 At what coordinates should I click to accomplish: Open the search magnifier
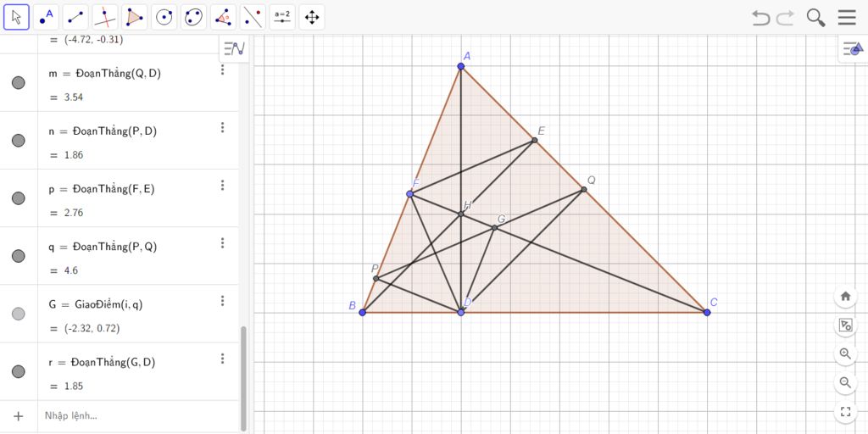(x=816, y=18)
